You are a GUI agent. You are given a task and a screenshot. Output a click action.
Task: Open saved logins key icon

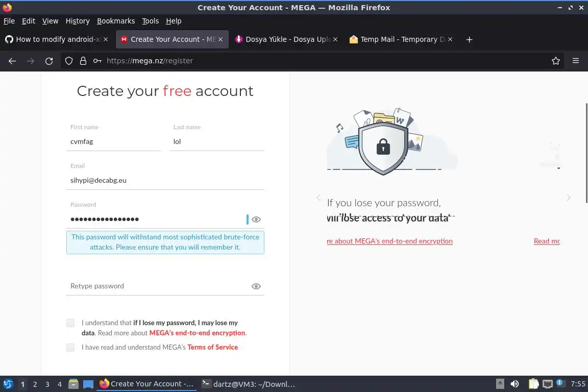[x=97, y=61]
